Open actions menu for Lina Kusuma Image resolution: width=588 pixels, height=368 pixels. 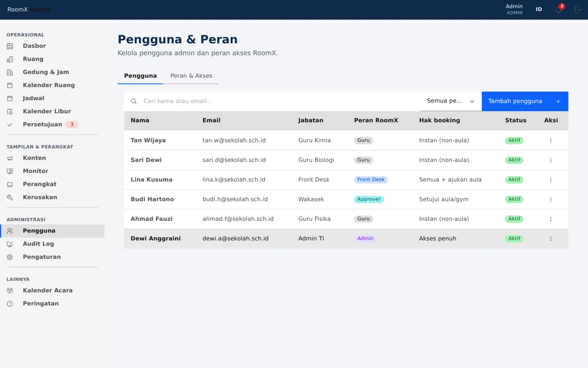pyautogui.click(x=551, y=180)
